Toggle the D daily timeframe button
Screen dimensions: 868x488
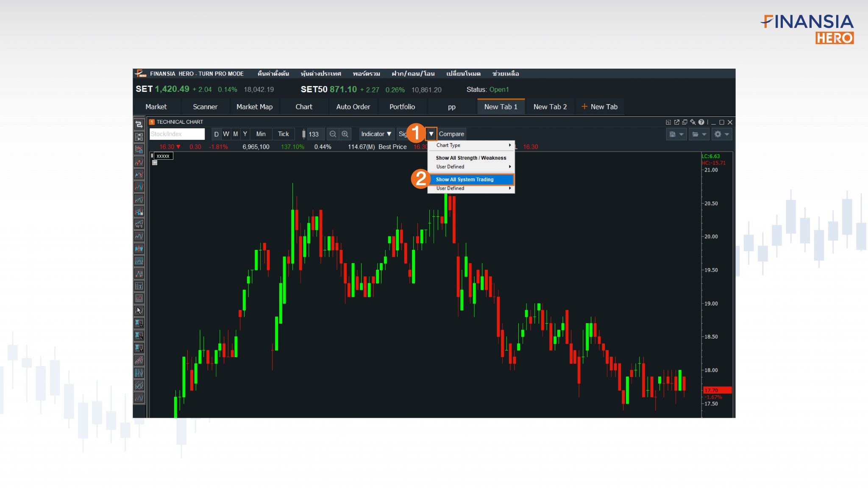[217, 134]
